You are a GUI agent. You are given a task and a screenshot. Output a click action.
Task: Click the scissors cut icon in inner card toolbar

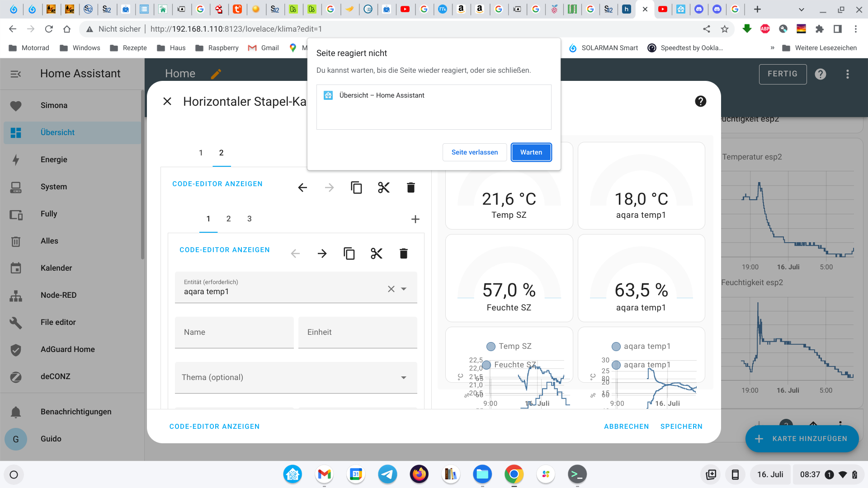[x=376, y=253]
